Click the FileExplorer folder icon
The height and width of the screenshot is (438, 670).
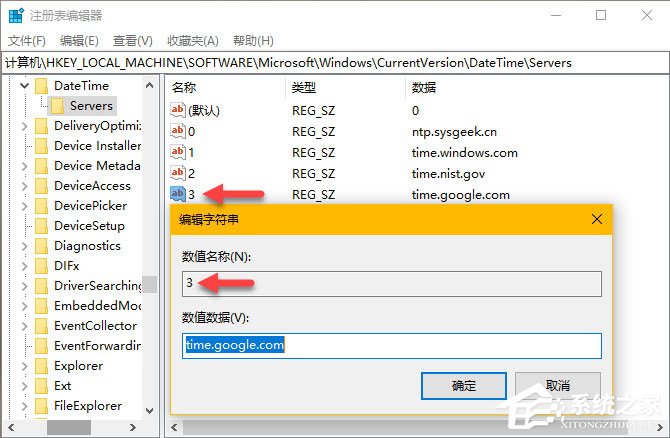click(41, 406)
